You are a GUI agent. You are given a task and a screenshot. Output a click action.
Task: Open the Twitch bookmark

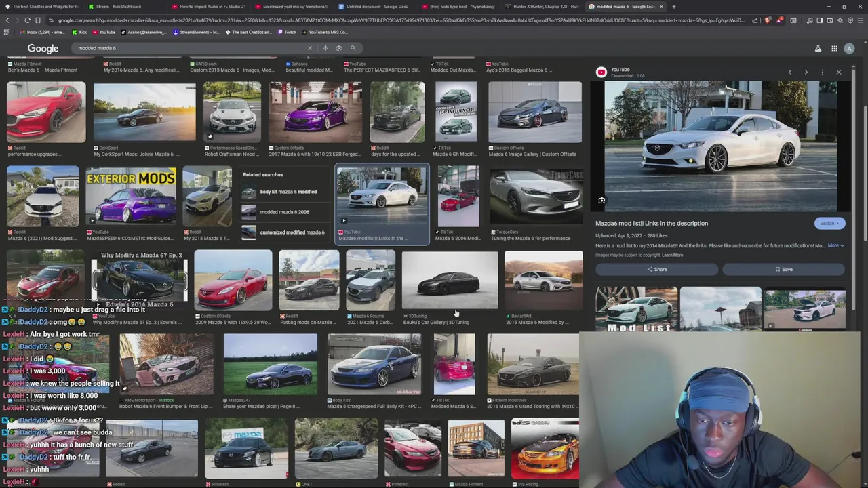click(287, 32)
